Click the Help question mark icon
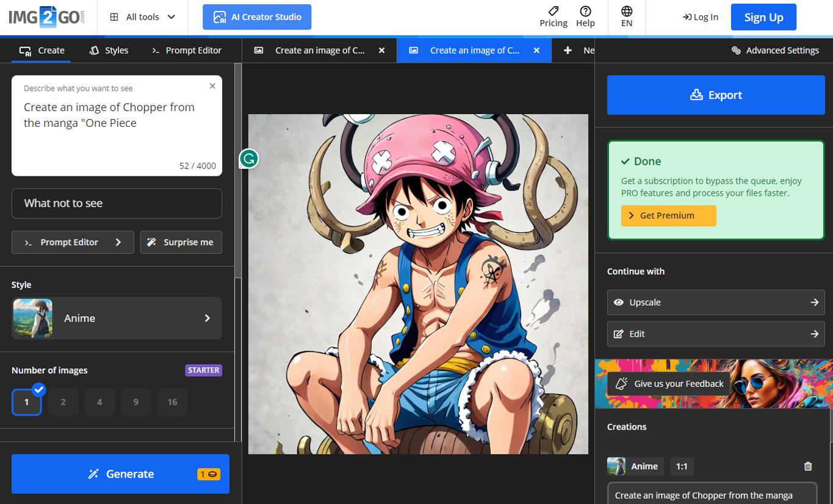Screen dimensions: 833x504 click(x=585, y=16)
